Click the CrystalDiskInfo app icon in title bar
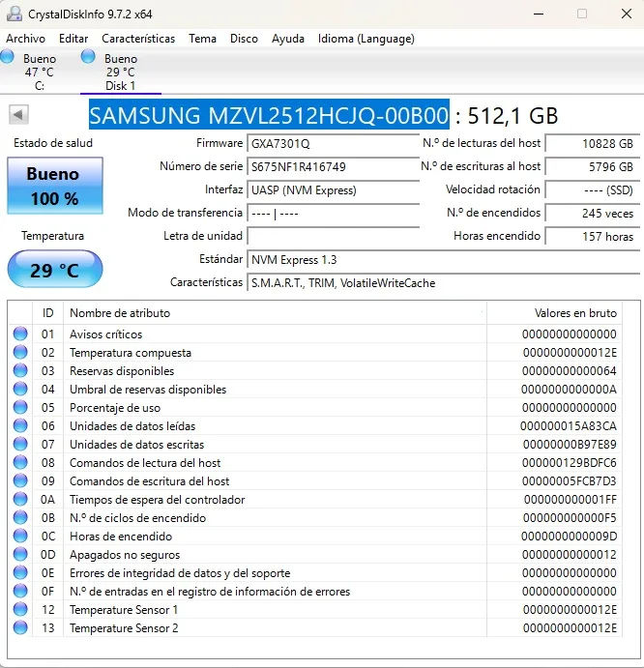Image resolution: width=644 pixels, height=668 pixels. (15, 14)
